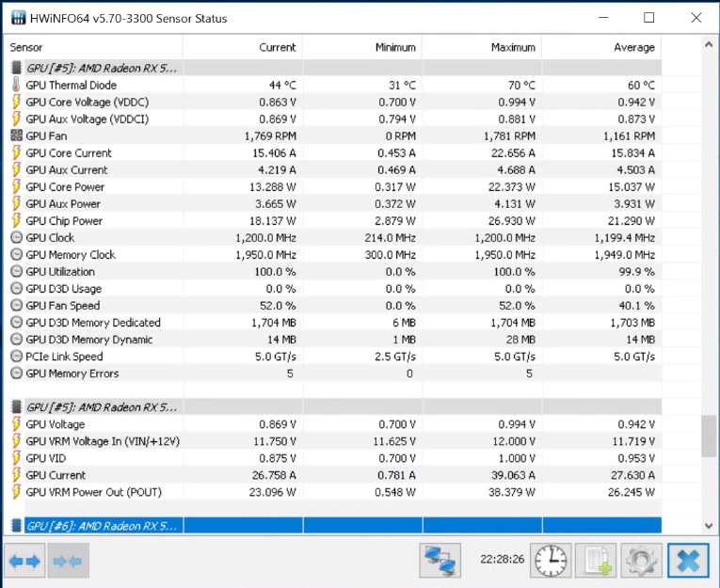This screenshot has width=720, height=588.
Task: Click circle icon beside GPU Utilization
Action: click(16, 272)
